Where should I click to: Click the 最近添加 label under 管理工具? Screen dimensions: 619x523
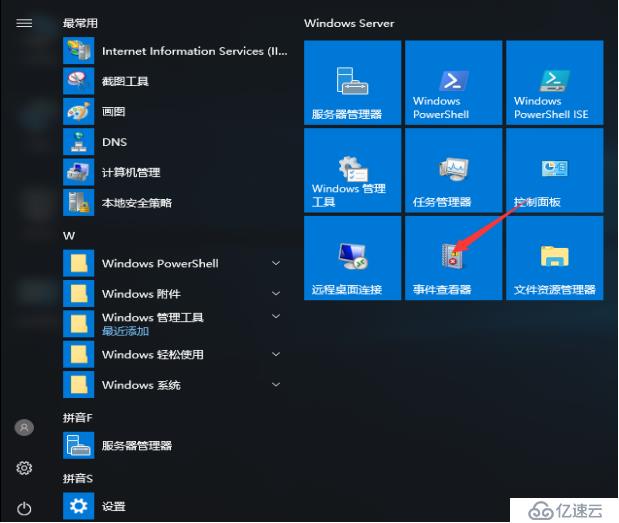tap(125, 331)
